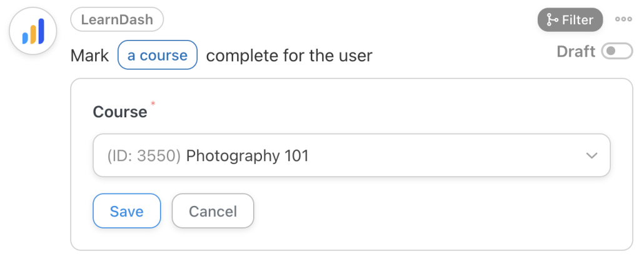This screenshot has width=644, height=259.
Task: Click the branch icon on the Filter button
Action: pos(553,20)
